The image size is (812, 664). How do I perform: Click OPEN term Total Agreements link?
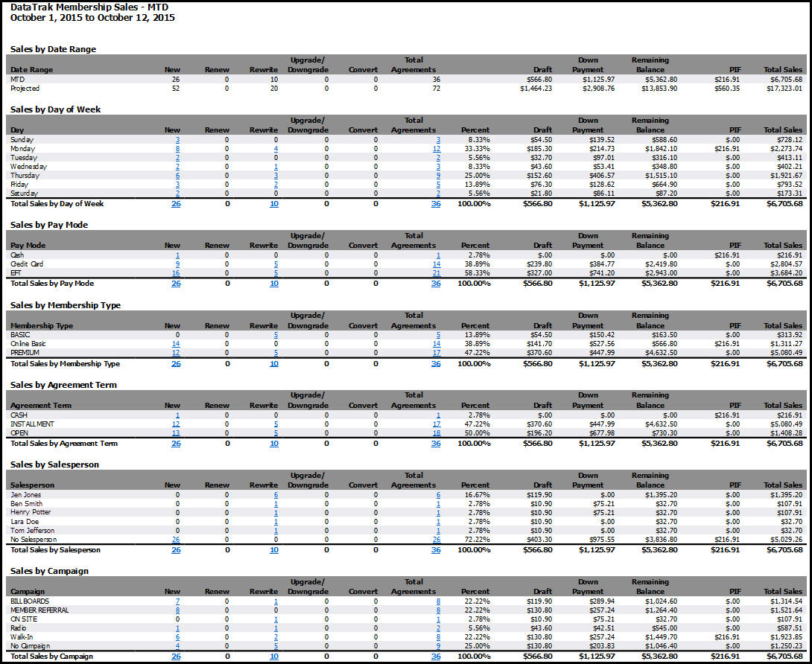[437, 433]
